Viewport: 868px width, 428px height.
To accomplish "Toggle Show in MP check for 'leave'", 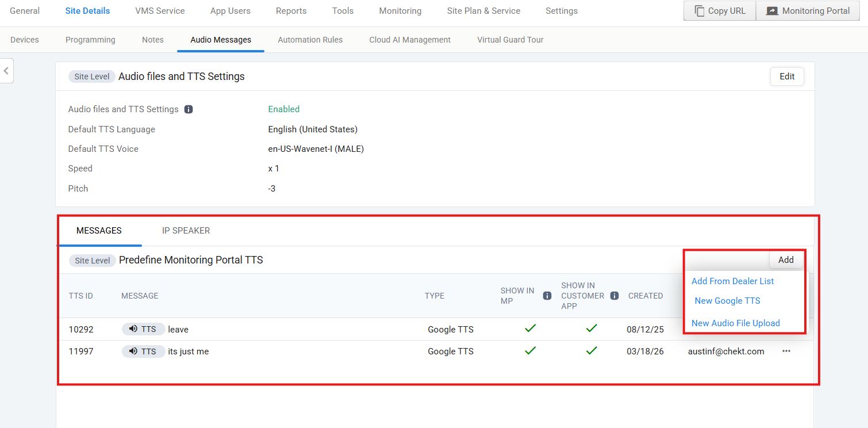I will 530,328.
